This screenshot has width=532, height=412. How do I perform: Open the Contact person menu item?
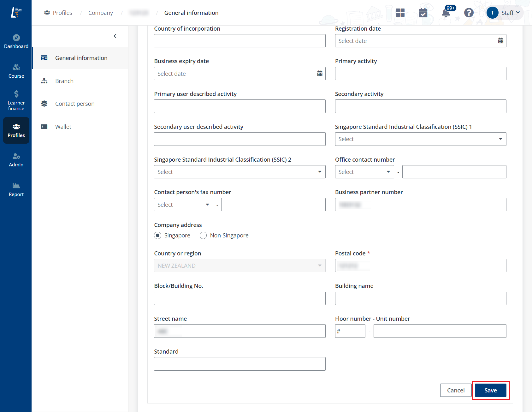click(75, 104)
